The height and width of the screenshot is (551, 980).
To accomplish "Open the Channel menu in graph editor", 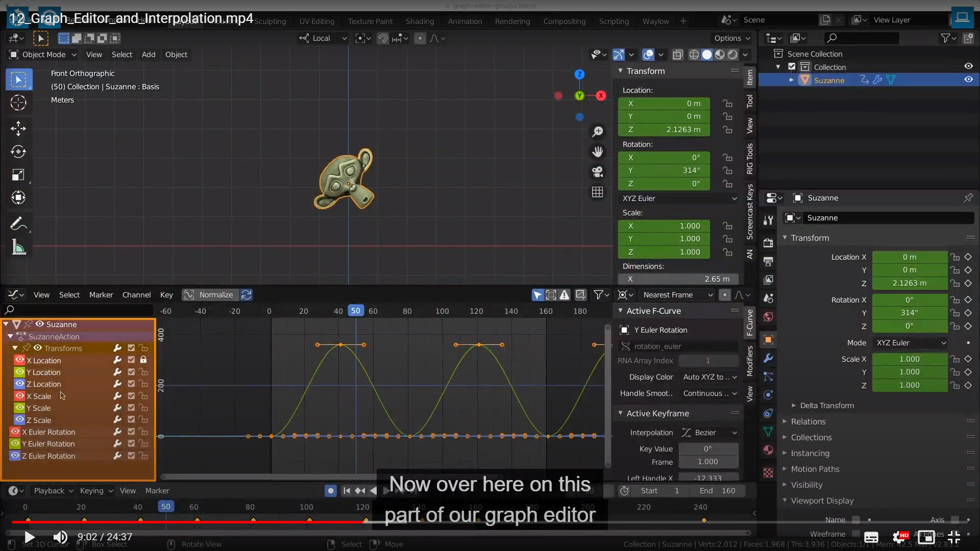I will point(136,295).
